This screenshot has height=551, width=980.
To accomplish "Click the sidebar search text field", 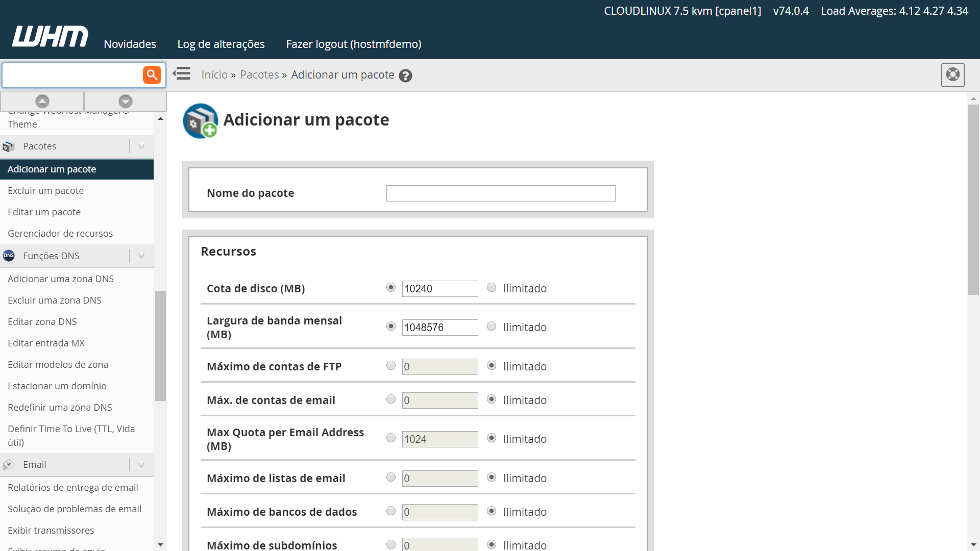I will coord(73,75).
